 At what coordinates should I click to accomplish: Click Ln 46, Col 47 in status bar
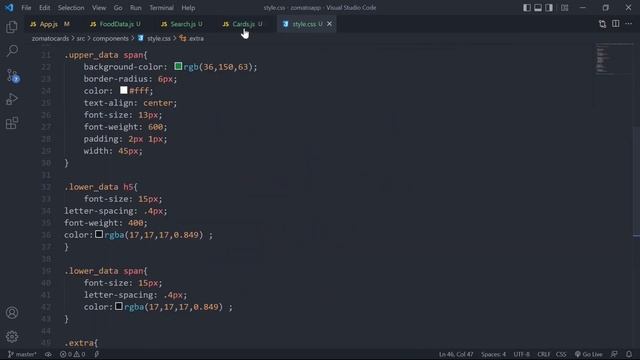(x=456, y=354)
